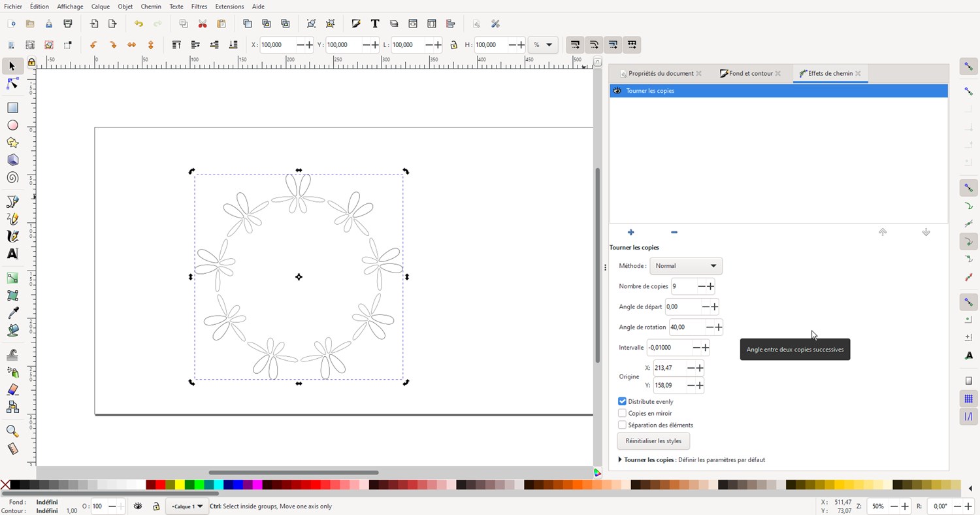This screenshot has height=515, width=980.
Task: Move path effect up arrow
Action: click(x=883, y=232)
